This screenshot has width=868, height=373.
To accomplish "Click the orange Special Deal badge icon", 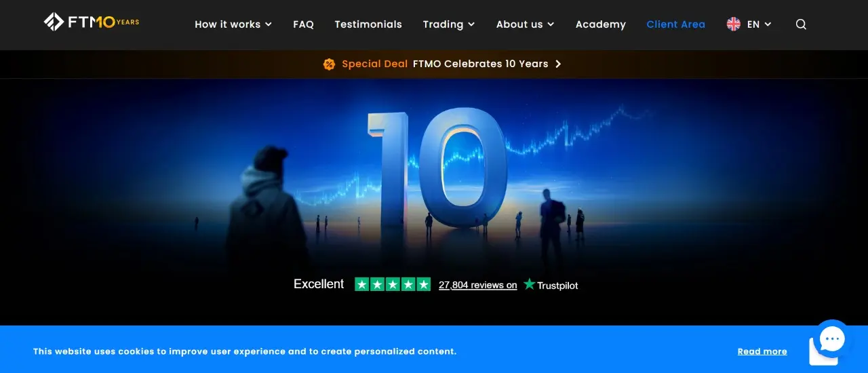I will [x=329, y=64].
